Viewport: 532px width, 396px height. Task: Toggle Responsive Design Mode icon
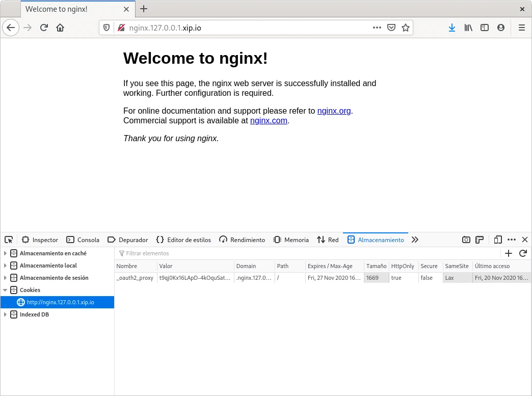498,240
